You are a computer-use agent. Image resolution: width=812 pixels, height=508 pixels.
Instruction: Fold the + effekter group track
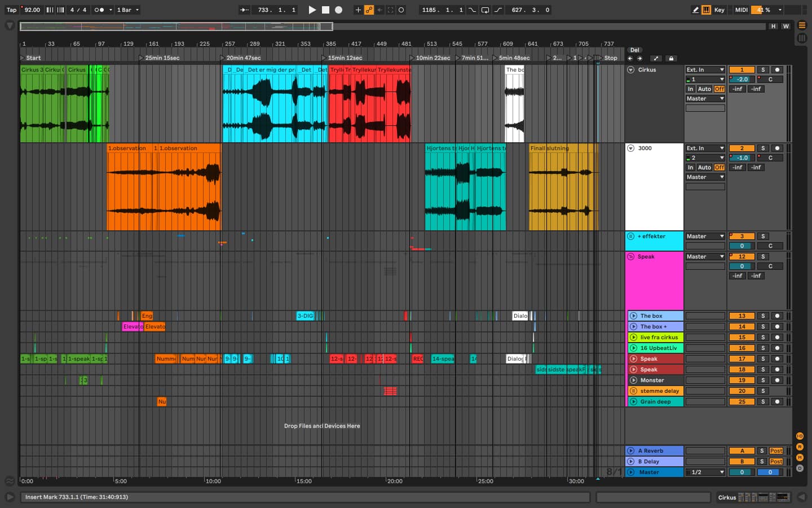tap(631, 237)
